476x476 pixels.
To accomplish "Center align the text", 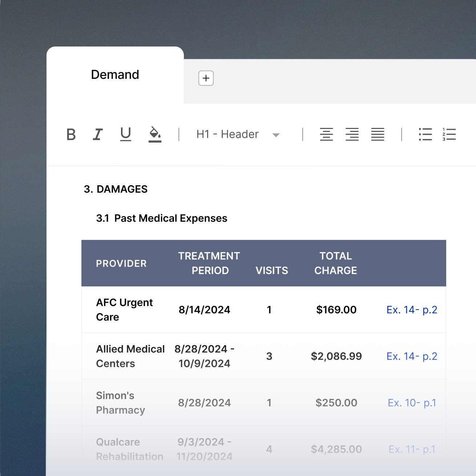I will 326,134.
